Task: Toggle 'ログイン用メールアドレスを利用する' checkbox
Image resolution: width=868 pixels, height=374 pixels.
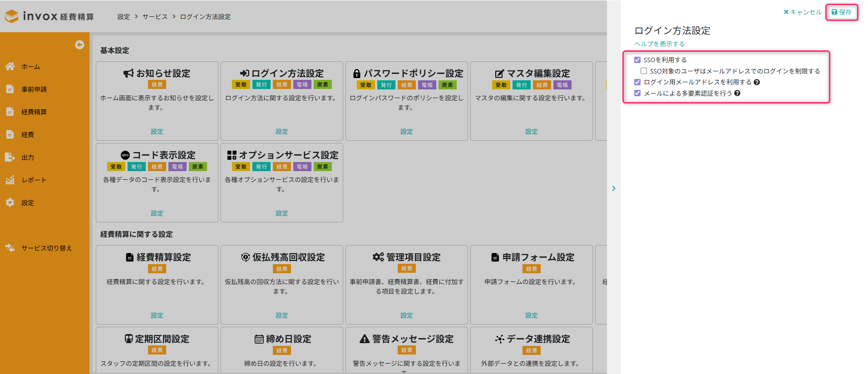Action: [637, 82]
